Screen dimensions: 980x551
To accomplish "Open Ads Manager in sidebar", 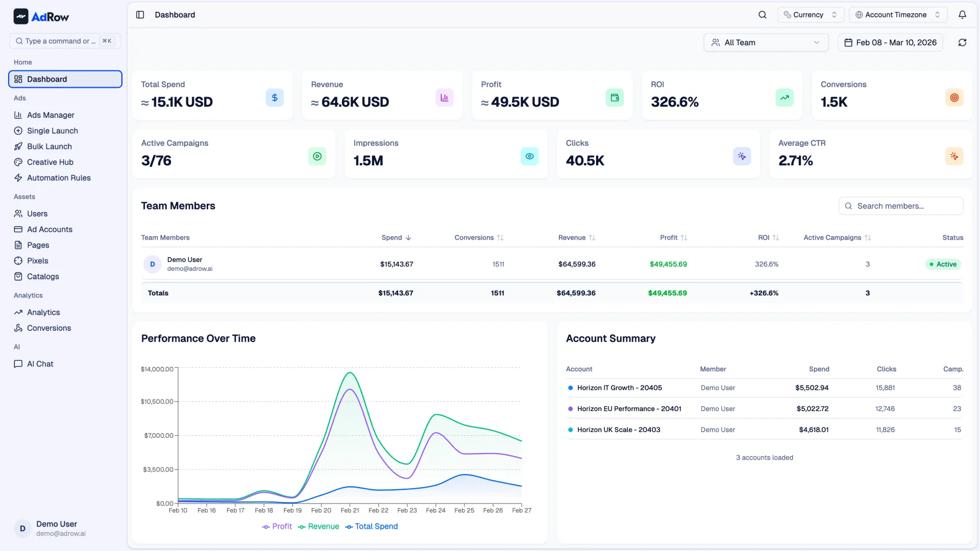I will [51, 115].
